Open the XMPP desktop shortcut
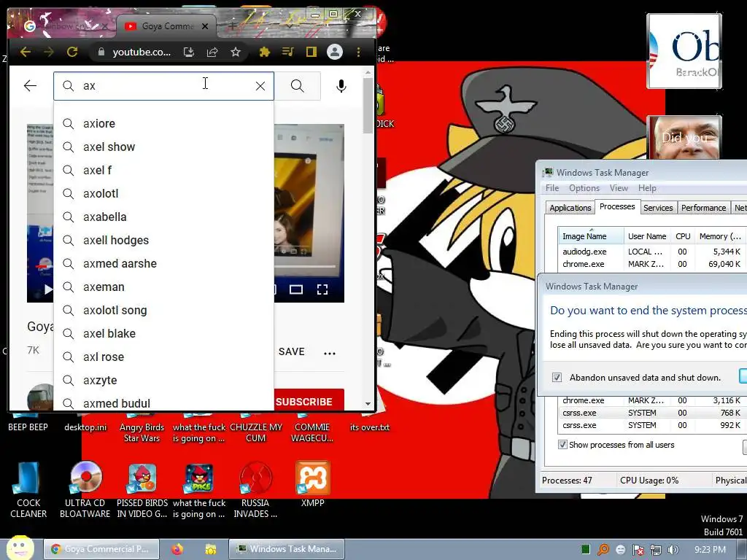747x560 pixels. [312, 485]
